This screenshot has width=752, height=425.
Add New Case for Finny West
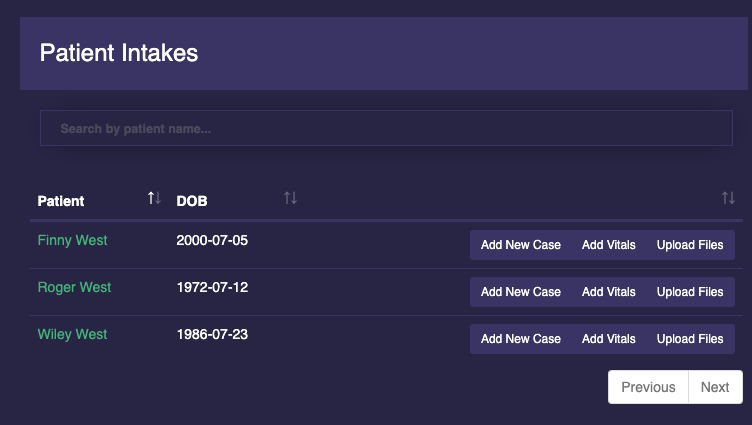coord(520,245)
